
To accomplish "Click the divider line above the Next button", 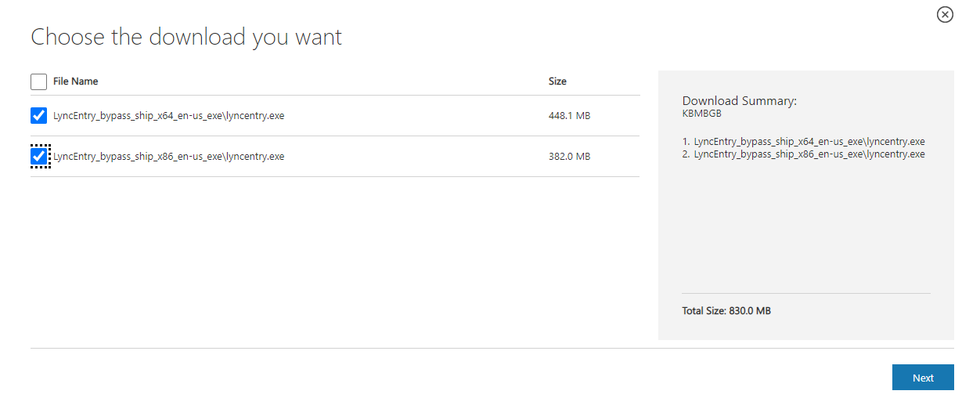I will pyautogui.click(x=492, y=348).
